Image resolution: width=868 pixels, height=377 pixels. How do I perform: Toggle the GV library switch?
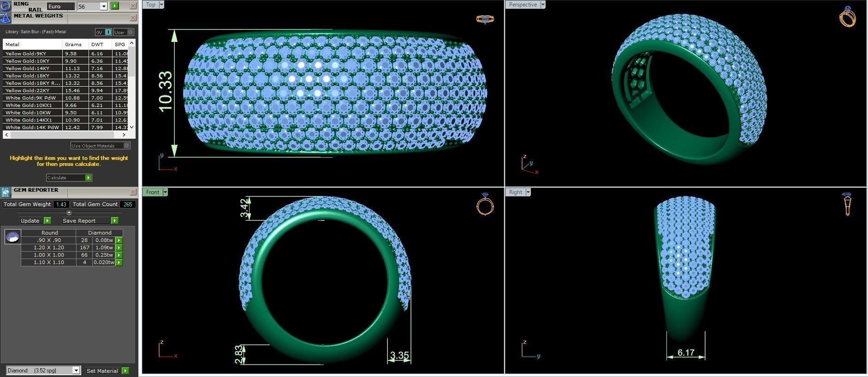coord(103,32)
